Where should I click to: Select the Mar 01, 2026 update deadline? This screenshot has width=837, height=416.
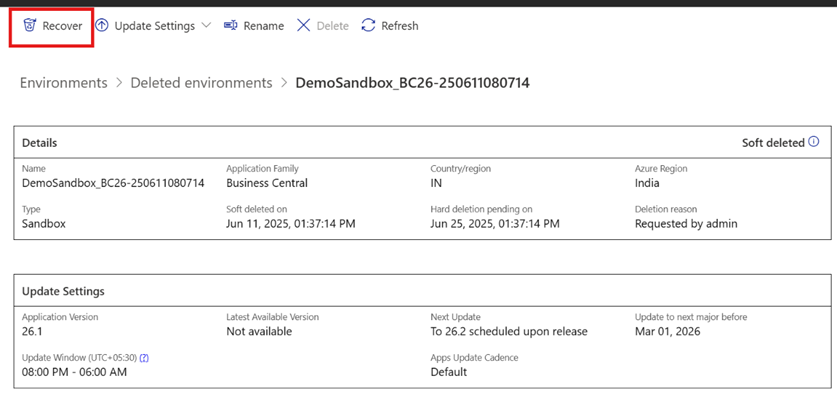tap(668, 332)
